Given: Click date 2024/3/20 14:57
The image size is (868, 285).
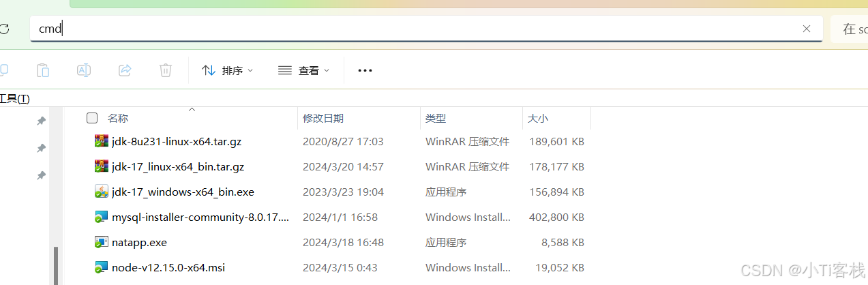Looking at the screenshot, I should 343,166.
